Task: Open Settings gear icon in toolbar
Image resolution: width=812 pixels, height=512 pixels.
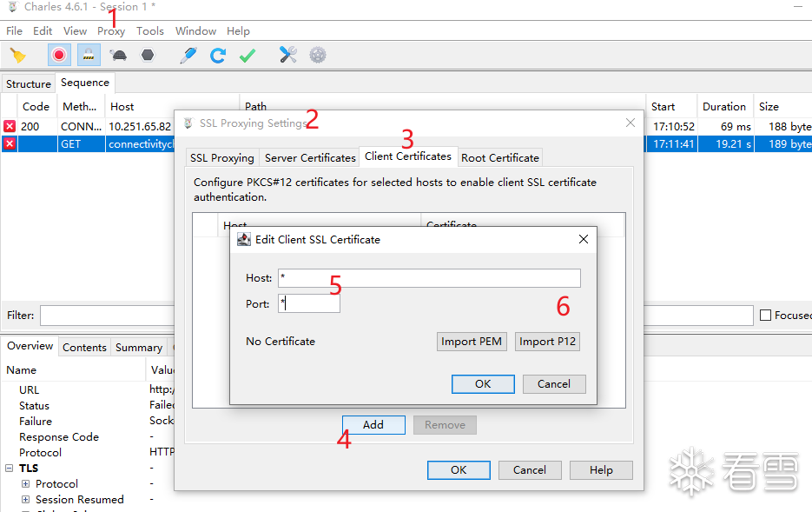Action: (318, 55)
